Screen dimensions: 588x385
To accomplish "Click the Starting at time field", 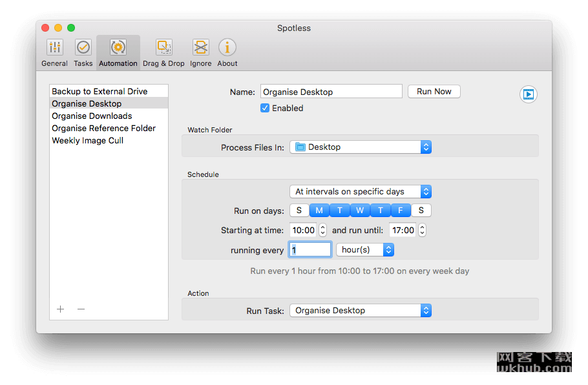I will tap(304, 230).
